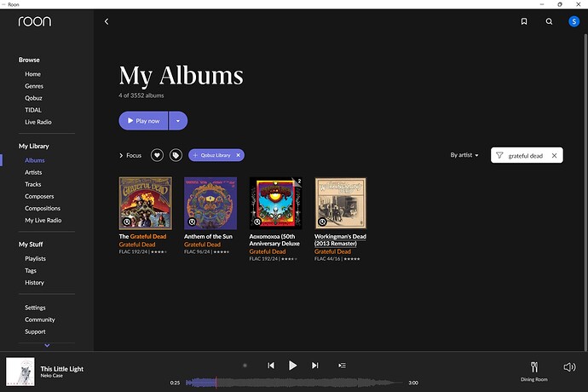Screen dimensions: 588x392
Task: Skip to the next track
Action: (315, 366)
